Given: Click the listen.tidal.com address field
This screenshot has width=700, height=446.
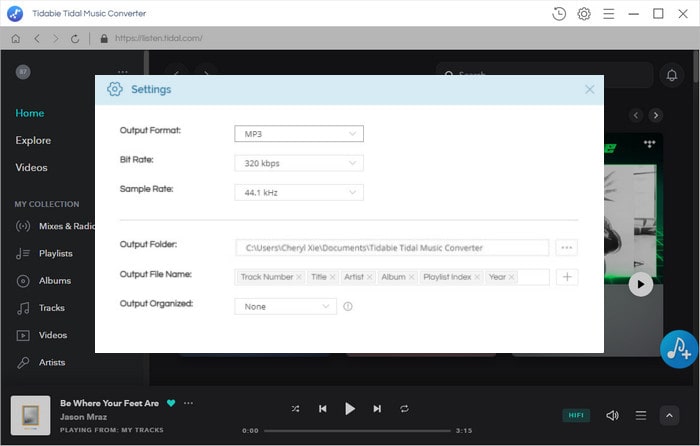Looking at the screenshot, I should pos(158,38).
